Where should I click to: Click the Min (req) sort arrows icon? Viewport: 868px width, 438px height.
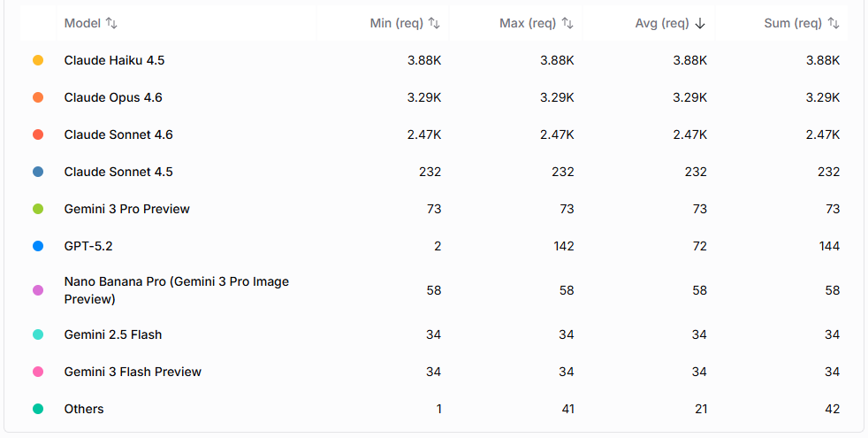435,23
